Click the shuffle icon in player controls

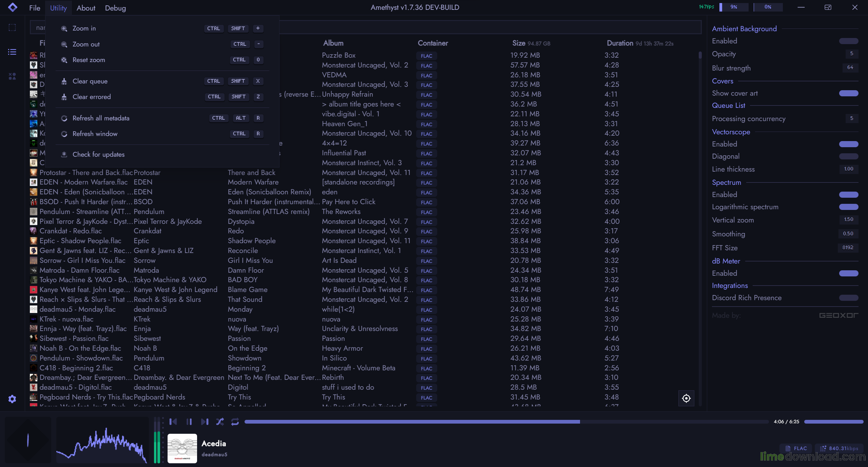(220, 422)
